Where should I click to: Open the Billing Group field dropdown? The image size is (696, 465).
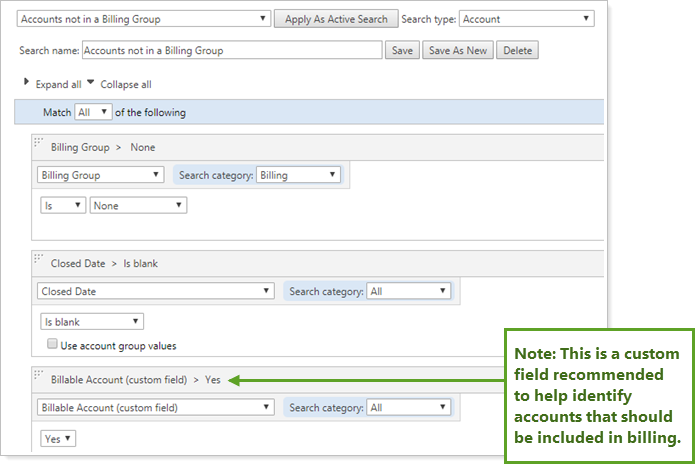101,175
